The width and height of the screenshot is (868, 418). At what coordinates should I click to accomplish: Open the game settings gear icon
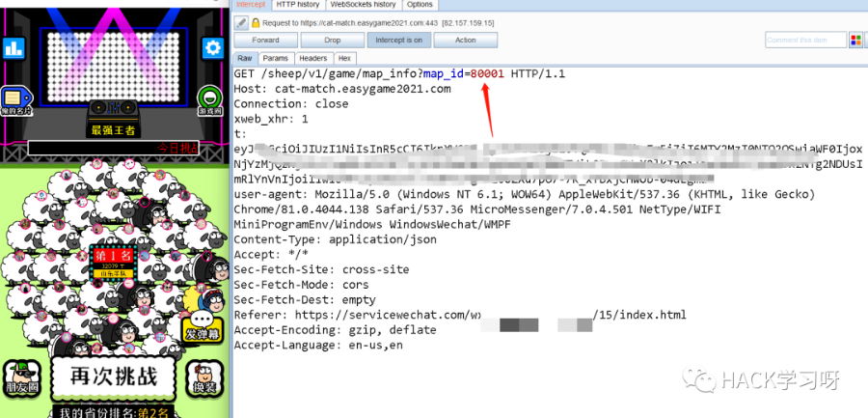click(212, 48)
